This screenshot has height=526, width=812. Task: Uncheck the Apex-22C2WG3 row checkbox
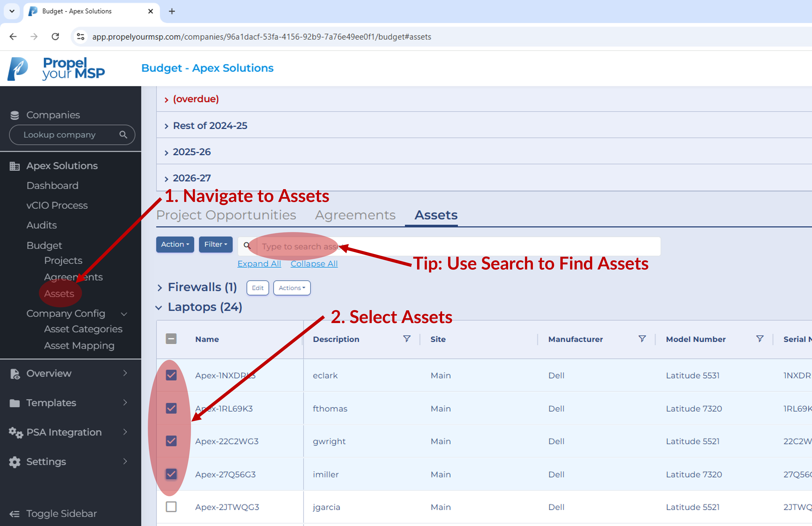pyautogui.click(x=171, y=441)
